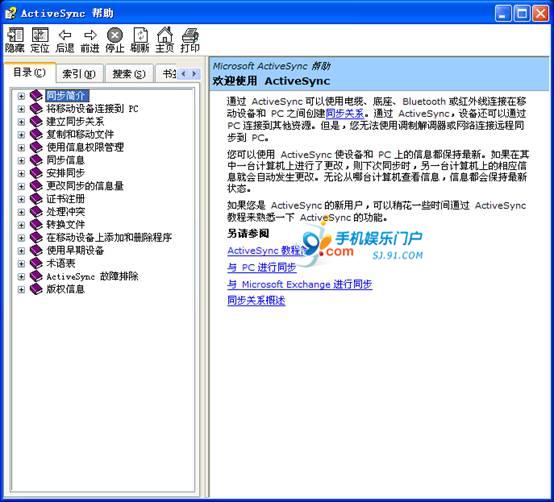Click the book icon beside 安排同步

click(x=36, y=173)
